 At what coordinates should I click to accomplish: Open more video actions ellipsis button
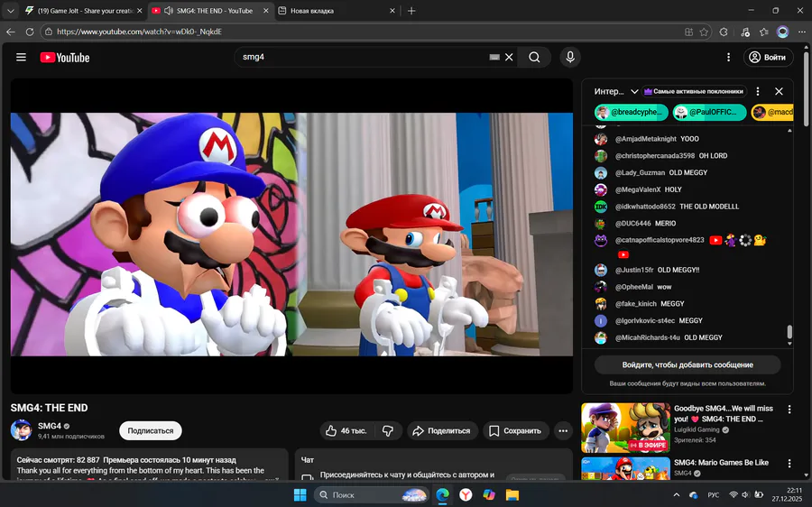pyautogui.click(x=563, y=431)
